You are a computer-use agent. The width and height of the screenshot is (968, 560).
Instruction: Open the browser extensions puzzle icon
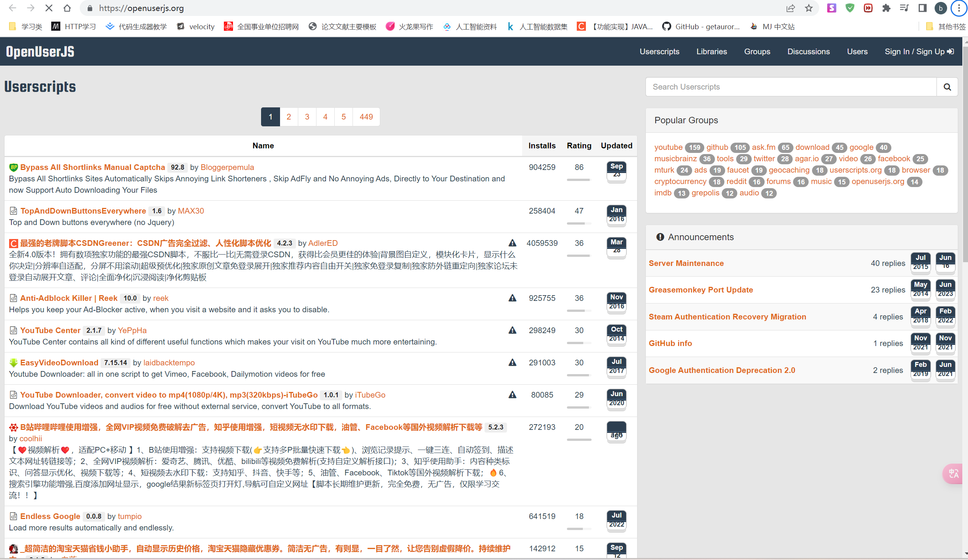(886, 8)
